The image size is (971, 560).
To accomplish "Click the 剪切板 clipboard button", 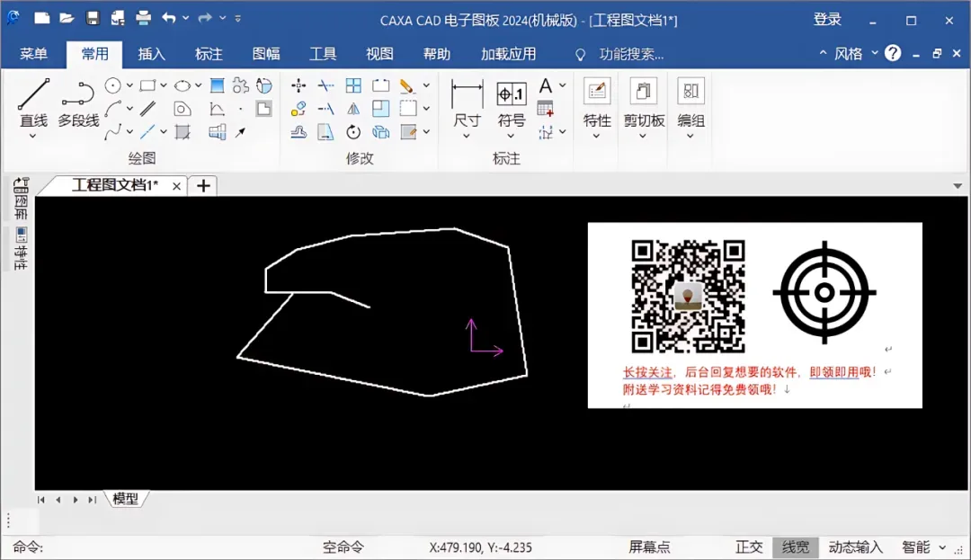I will point(644,102).
